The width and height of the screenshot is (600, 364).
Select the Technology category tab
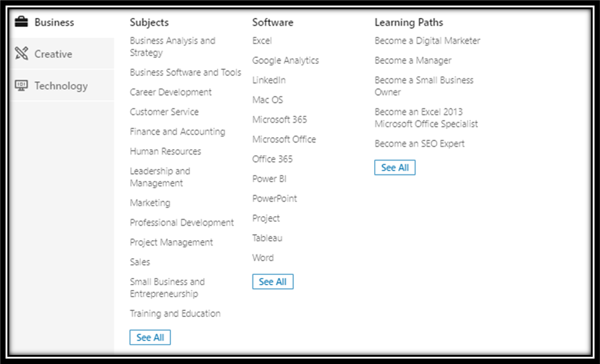coord(63,85)
